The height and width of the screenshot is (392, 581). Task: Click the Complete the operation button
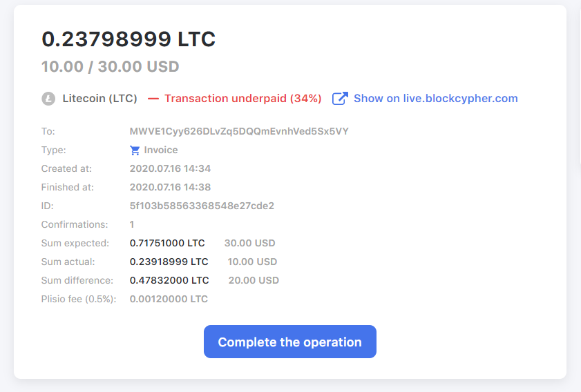290,342
